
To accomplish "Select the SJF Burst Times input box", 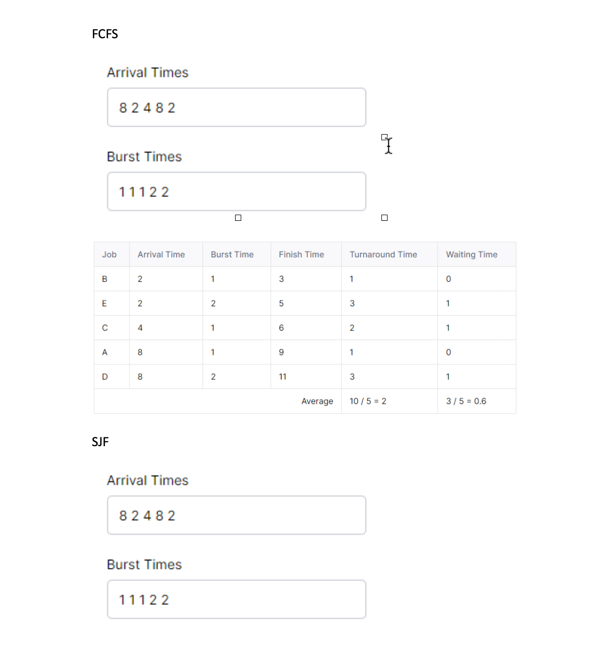I will pos(236,599).
